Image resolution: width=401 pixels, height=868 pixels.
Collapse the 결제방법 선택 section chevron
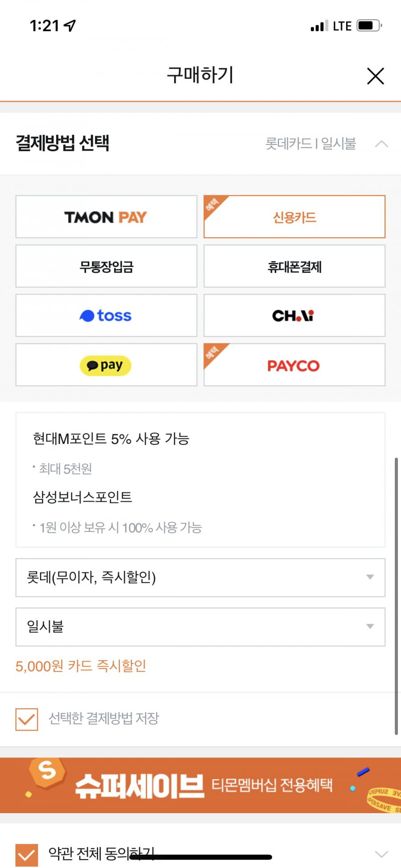381,144
